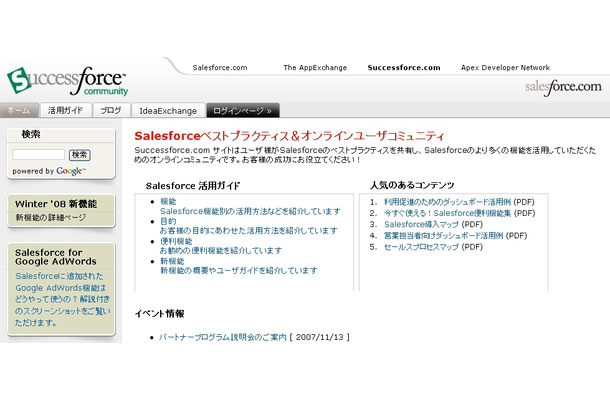Open the Successforce.com top link
Image resolution: width=610 pixels, height=400 pixels.
pyautogui.click(x=404, y=68)
